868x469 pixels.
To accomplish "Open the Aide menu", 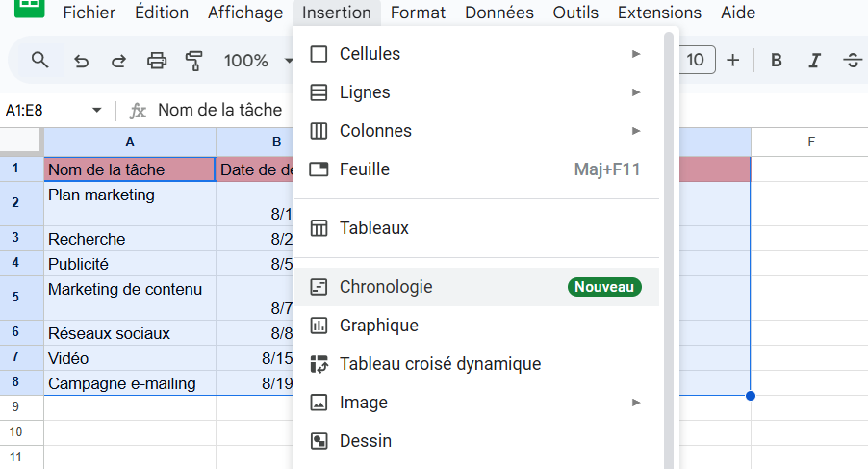I will tap(738, 13).
